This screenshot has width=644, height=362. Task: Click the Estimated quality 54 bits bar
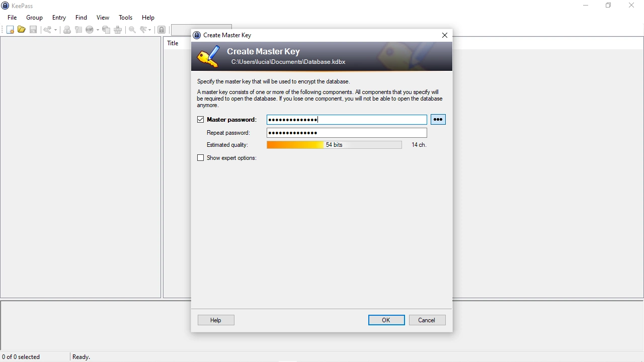tap(334, 145)
